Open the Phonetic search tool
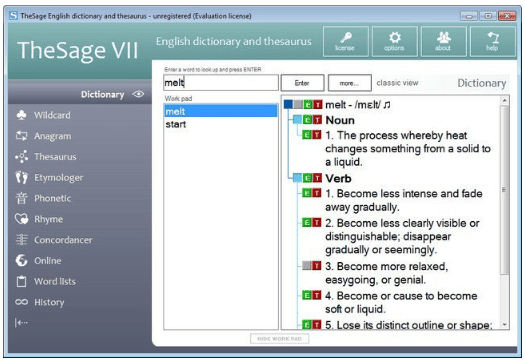Screen dimensions: 525x360 pos(53,198)
